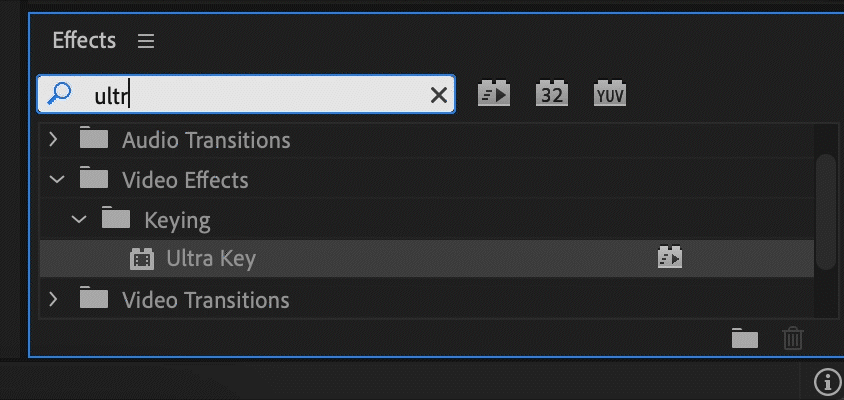Click the magnifying glass search icon
This screenshot has height=400, width=844.
click(60, 94)
